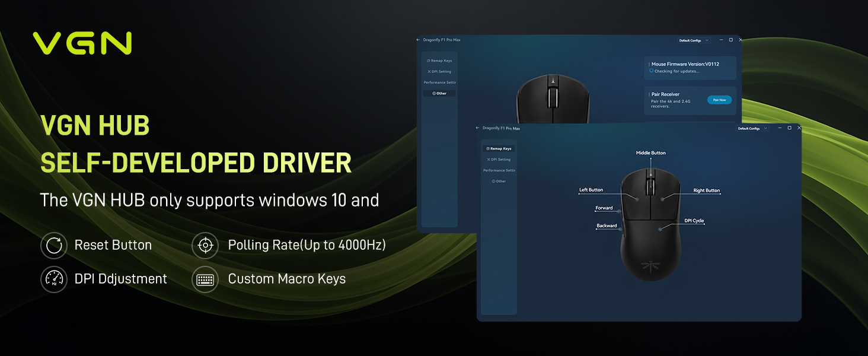This screenshot has width=868, height=356.
Task: Open DPI Setting tab in front window
Action: 499,160
